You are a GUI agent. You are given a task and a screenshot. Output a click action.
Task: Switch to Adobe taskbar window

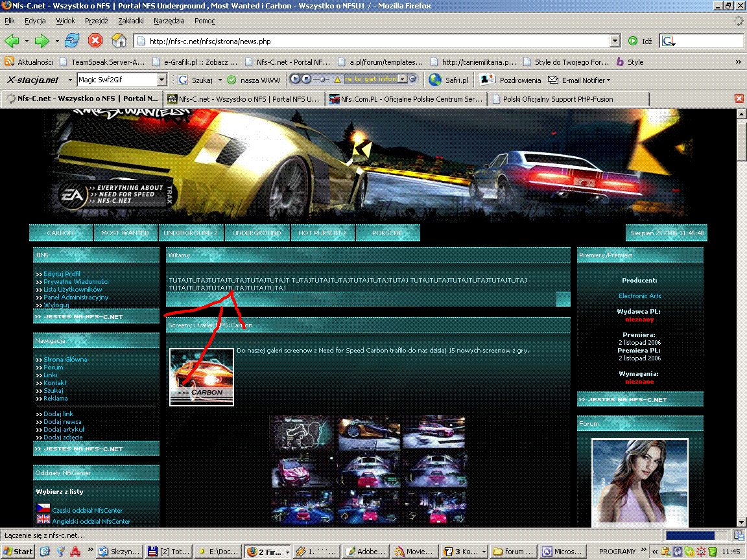click(x=366, y=552)
